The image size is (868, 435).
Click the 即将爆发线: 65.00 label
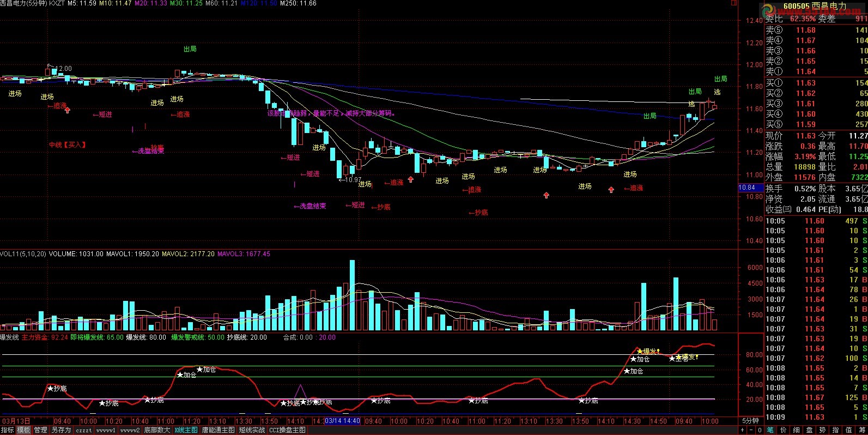tap(97, 337)
